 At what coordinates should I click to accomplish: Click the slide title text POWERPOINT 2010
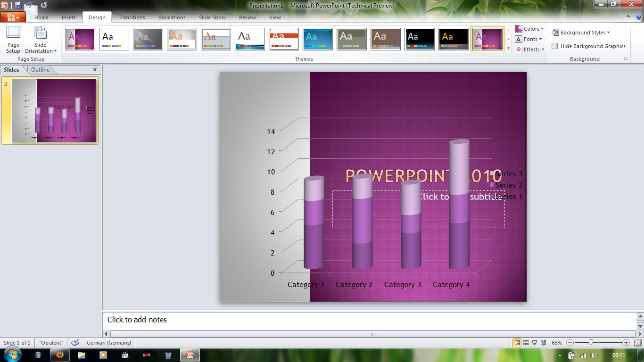coord(424,176)
